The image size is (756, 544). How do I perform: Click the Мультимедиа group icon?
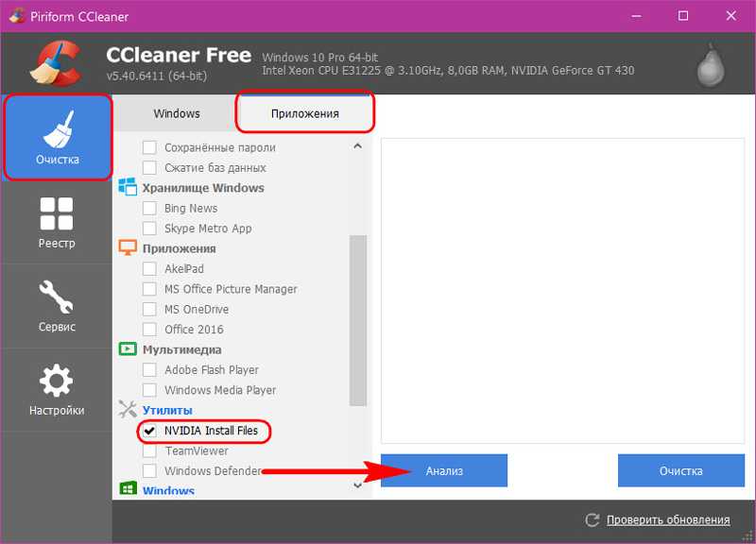point(128,348)
